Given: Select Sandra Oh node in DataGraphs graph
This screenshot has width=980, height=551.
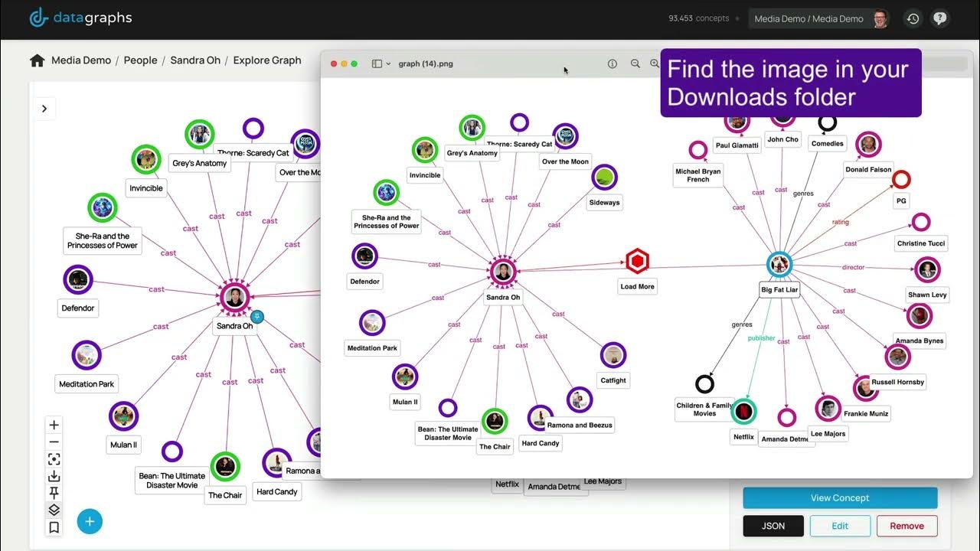Looking at the screenshot, I should [x=235, y=298].
